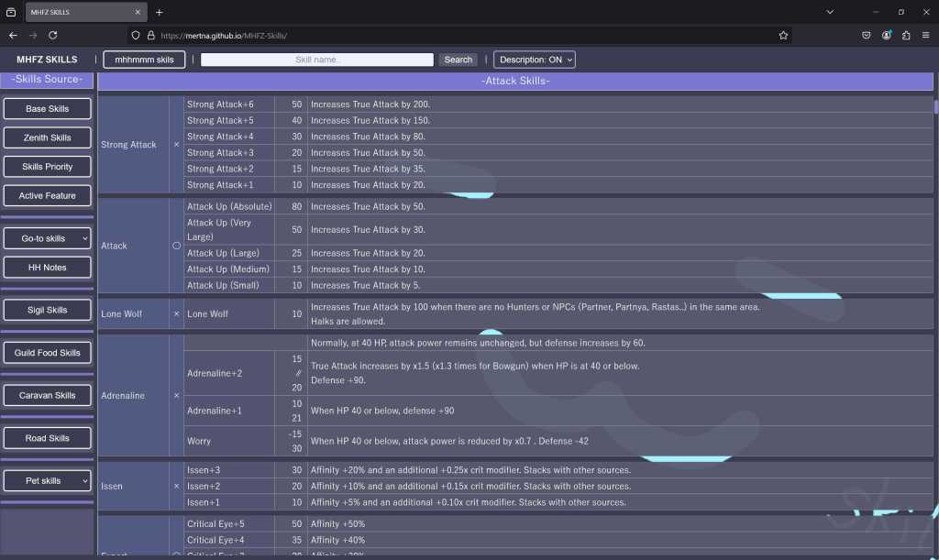Image resolution: width=939 pixels, height=560 pixels.
Task: Open the extensions puzzle icon
Action: 906,35
